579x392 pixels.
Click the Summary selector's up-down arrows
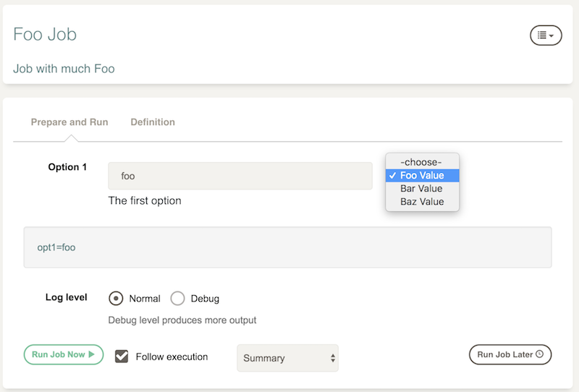[333, 358]
